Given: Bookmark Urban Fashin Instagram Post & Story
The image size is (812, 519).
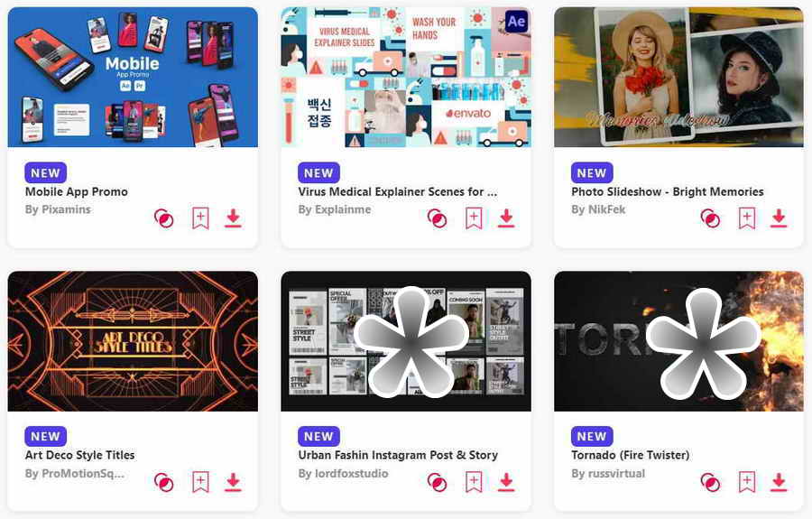Looking at the screenshot, I should [474, 482].
